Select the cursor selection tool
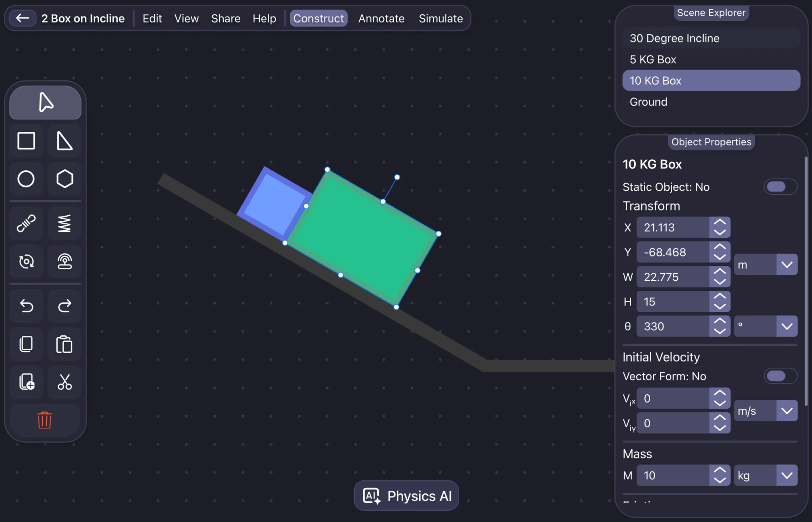Image resolution: width=812 pixels, height=522 pixels. 45,102
